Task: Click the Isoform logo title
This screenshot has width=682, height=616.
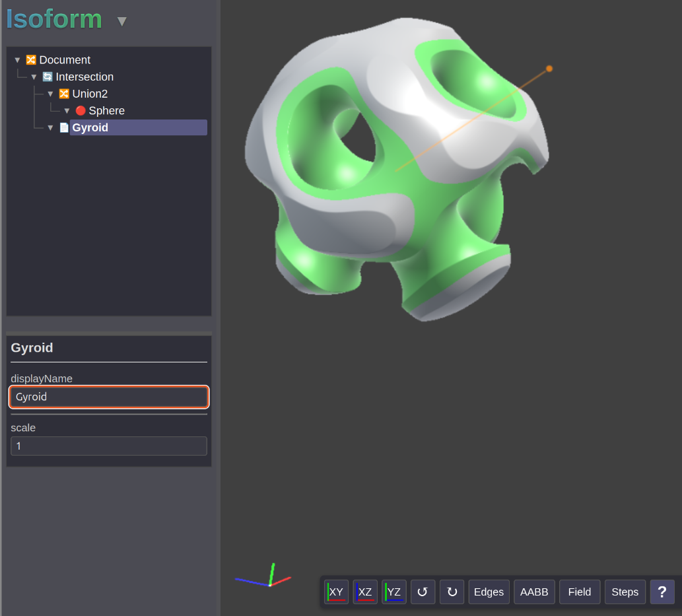Action: (x=54, y=20)
